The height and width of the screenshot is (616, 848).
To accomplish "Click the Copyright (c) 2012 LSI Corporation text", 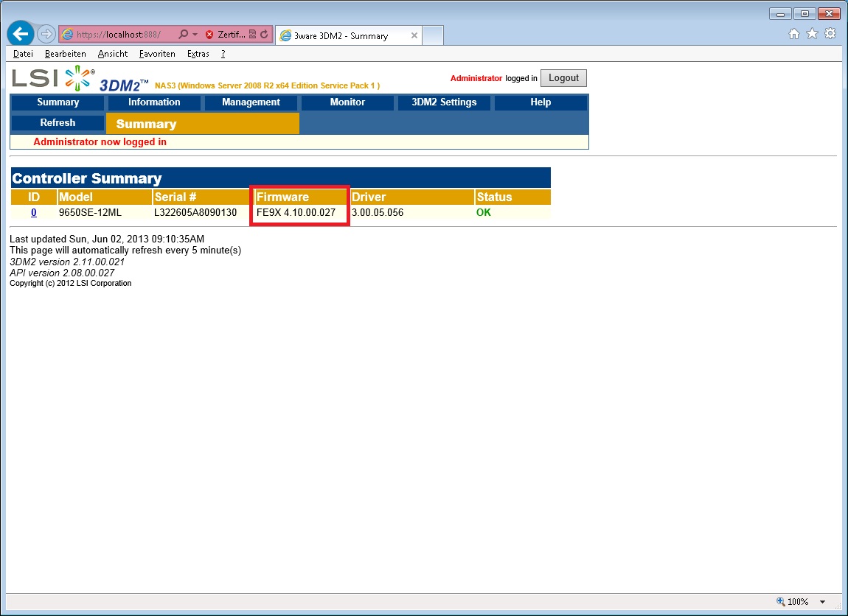I will click(x=70, y=283).
